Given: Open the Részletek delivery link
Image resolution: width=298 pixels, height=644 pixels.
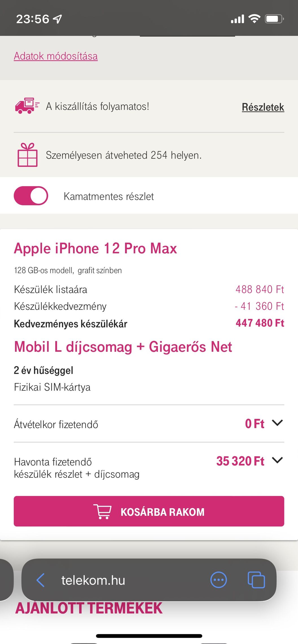Looking at the screenshot, I should (263, 107).
